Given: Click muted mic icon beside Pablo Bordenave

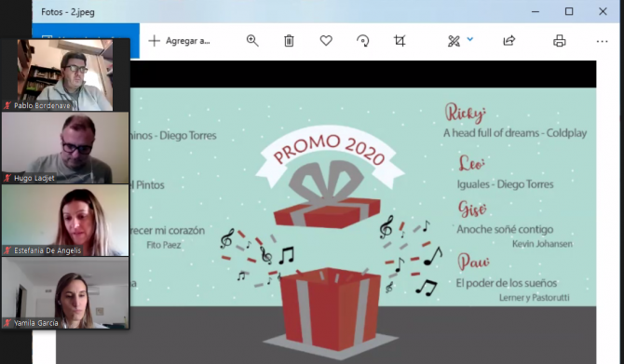Looking at the screenshot, I should [7, 105].
